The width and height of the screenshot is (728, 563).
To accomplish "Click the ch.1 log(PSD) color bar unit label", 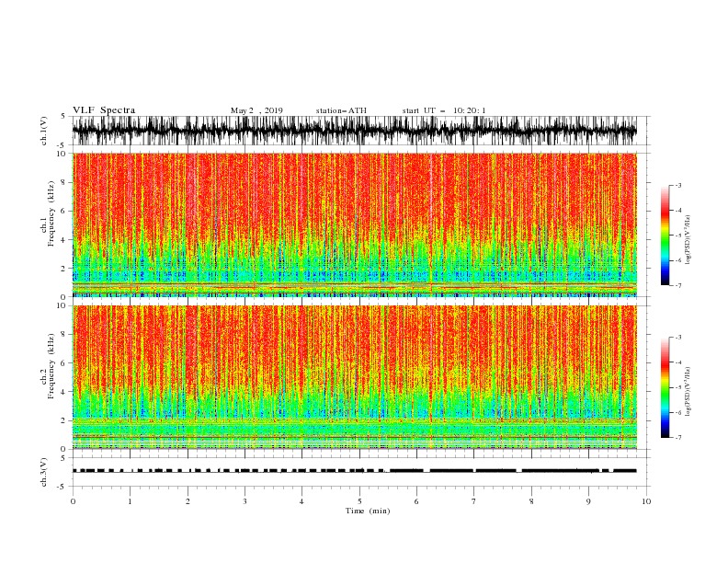I will point(688,240).
